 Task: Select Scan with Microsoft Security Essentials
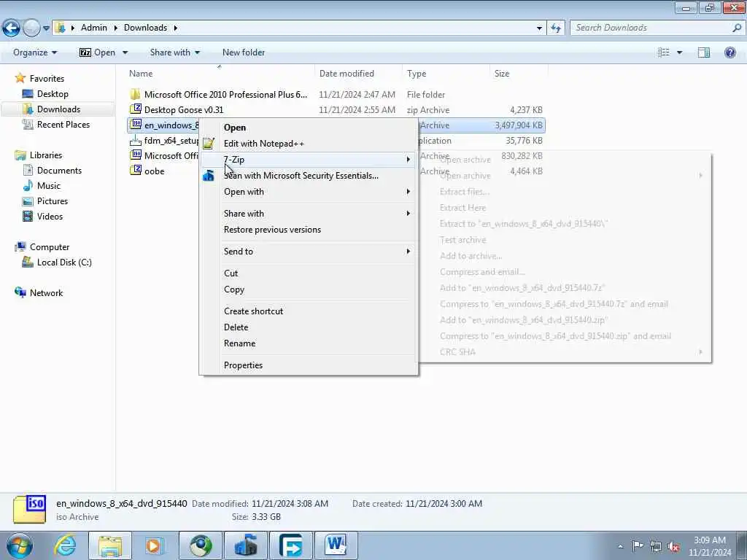click(309, 176)
